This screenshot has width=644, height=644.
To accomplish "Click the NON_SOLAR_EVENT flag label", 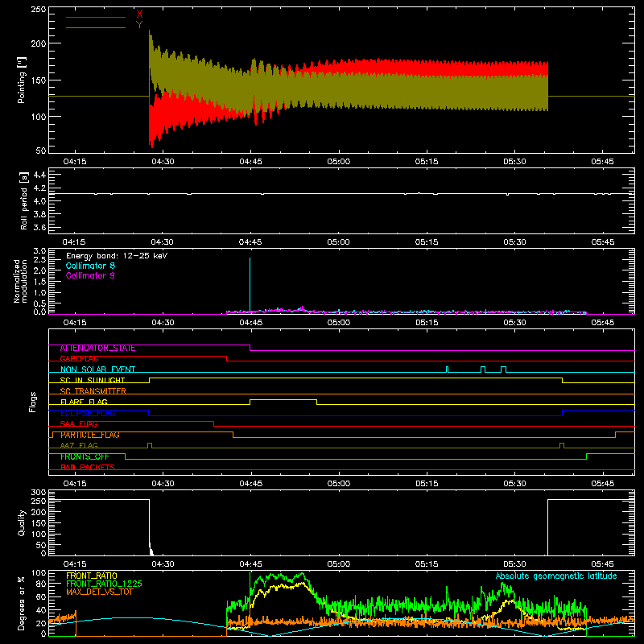I will 97,369.
